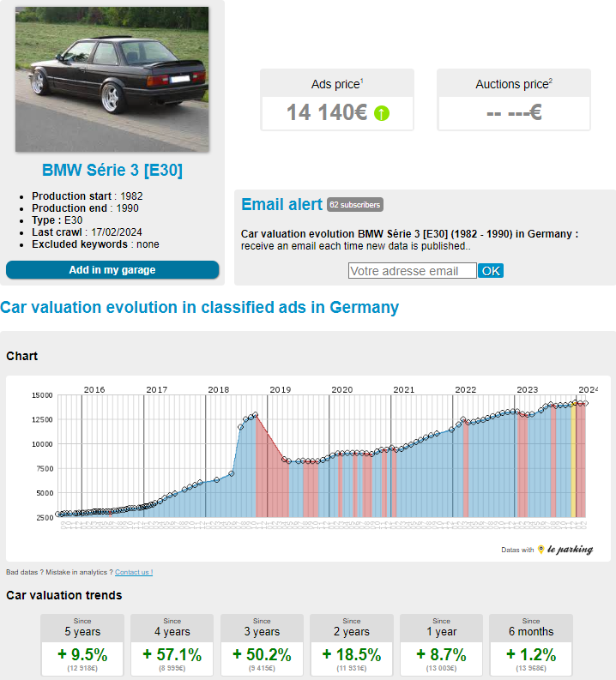The image size is (616, 680).
Task: Click the 2021 year label on chart
Action: 404,389
